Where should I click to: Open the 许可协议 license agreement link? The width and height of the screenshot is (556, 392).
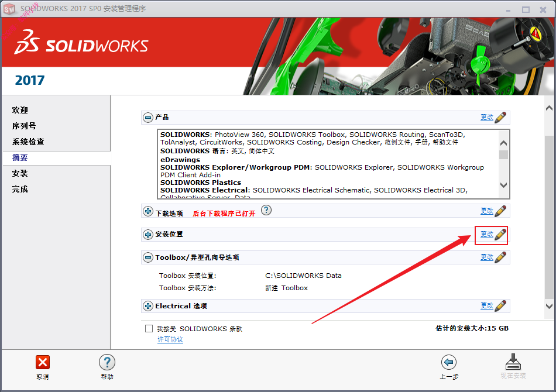(170, 339)
